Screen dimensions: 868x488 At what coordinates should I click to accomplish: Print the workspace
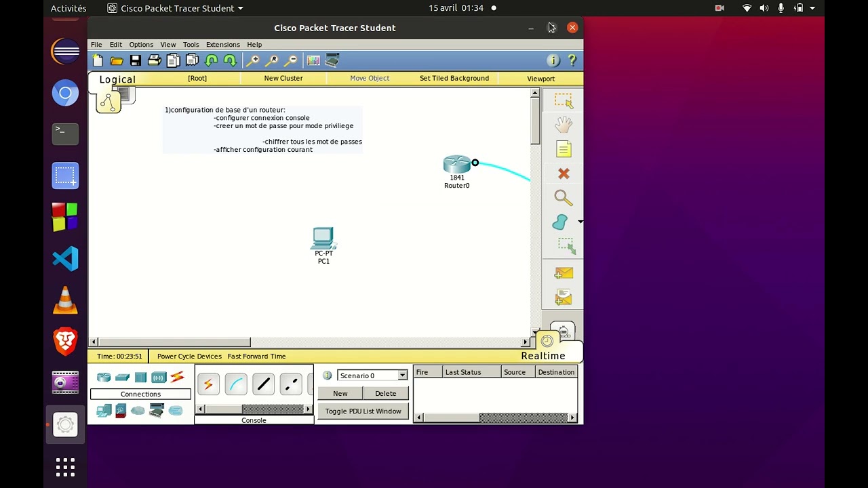tap(155, 60)
